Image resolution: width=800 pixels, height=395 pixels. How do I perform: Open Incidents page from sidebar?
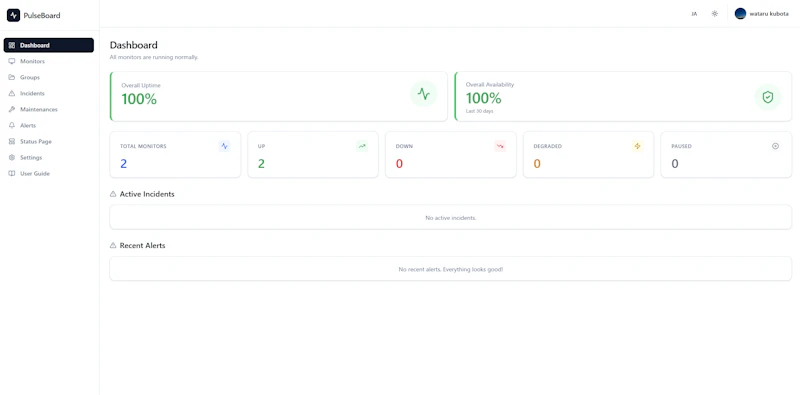tap(48, 93)
